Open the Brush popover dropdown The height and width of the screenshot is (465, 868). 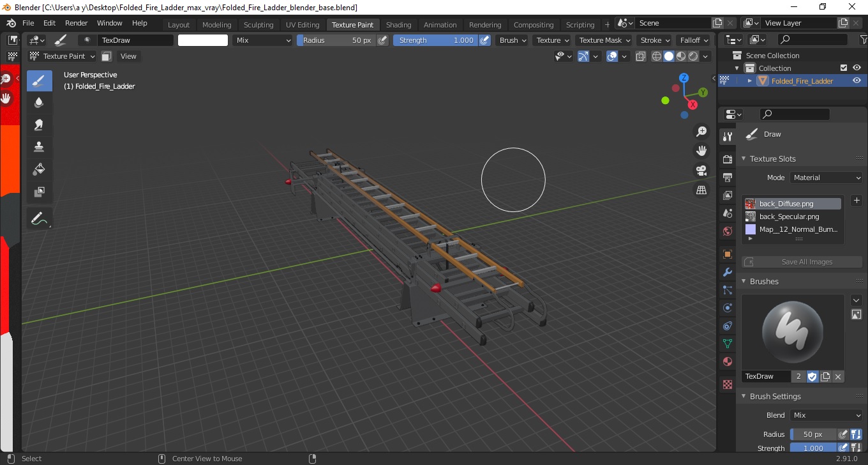coord(513,40)
